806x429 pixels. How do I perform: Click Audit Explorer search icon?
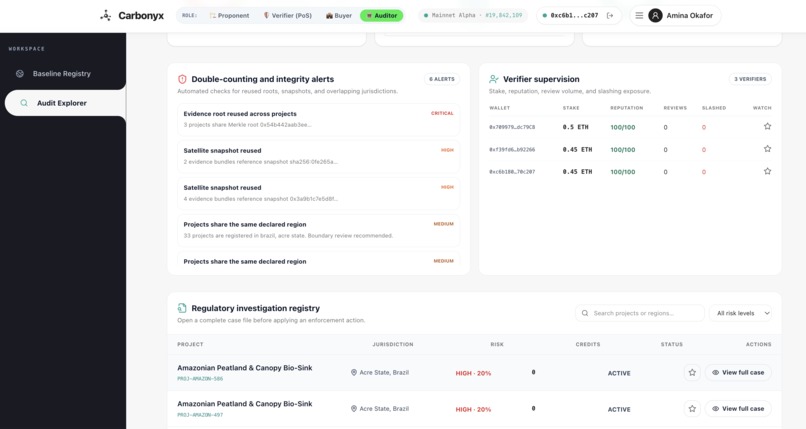(24, 103)
